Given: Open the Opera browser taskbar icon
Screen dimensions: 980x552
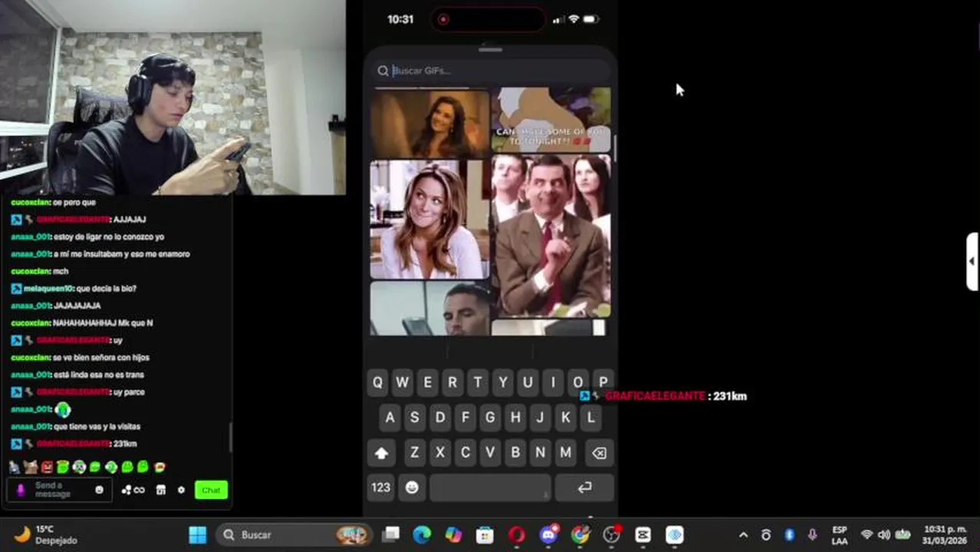Looking at the screenshot, I should [x=516, y=534].
